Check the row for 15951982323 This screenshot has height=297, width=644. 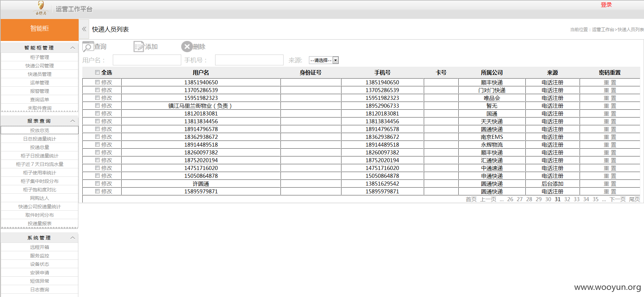pyautogui.click(x=98, y=98)
